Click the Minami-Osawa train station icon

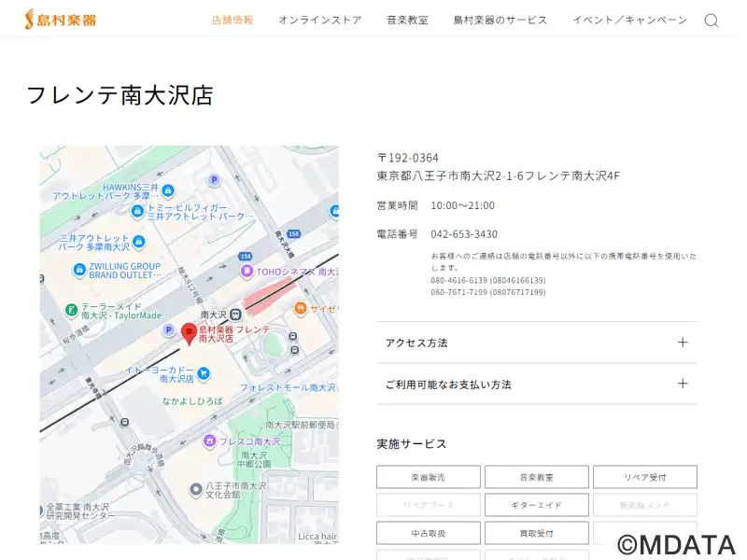236,315
